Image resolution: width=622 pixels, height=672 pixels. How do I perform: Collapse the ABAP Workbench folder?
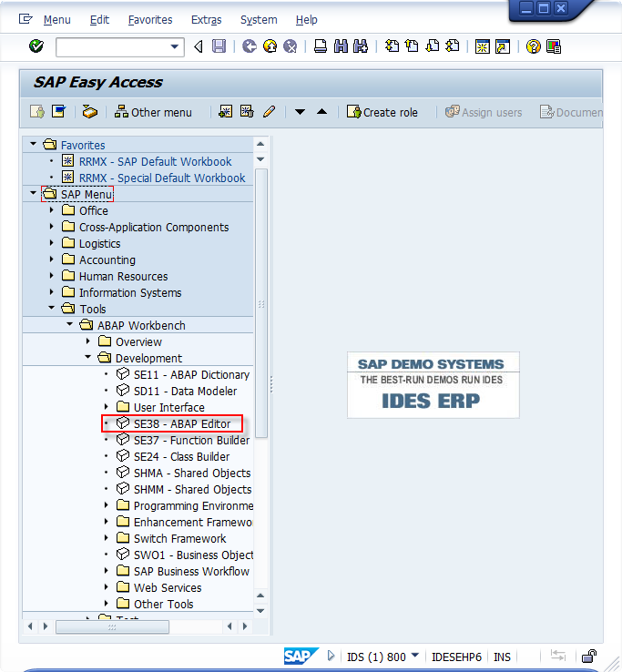pyautogui.click(x=69, y=325)
